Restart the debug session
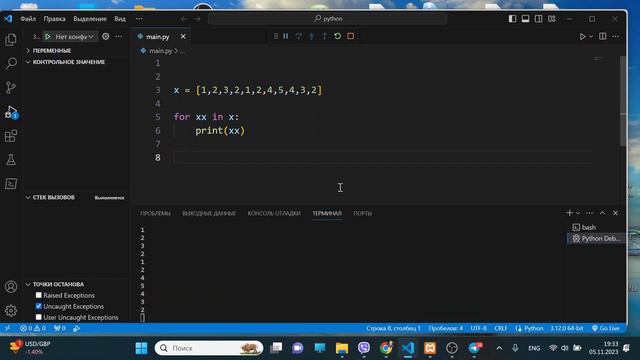This screenshot has width=640, height=360. pyautogui.click(x=338, y=36)
